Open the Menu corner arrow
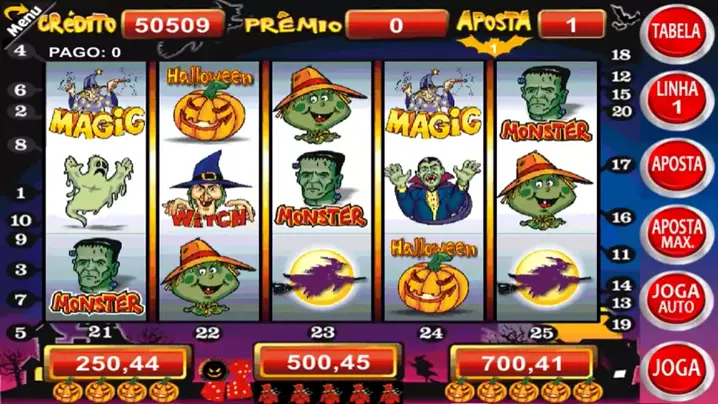 click(21, 18)
